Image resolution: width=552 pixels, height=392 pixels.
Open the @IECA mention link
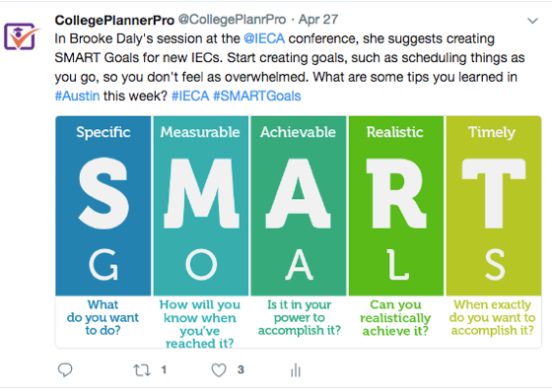pyautogui.click(x=264, y=38)
